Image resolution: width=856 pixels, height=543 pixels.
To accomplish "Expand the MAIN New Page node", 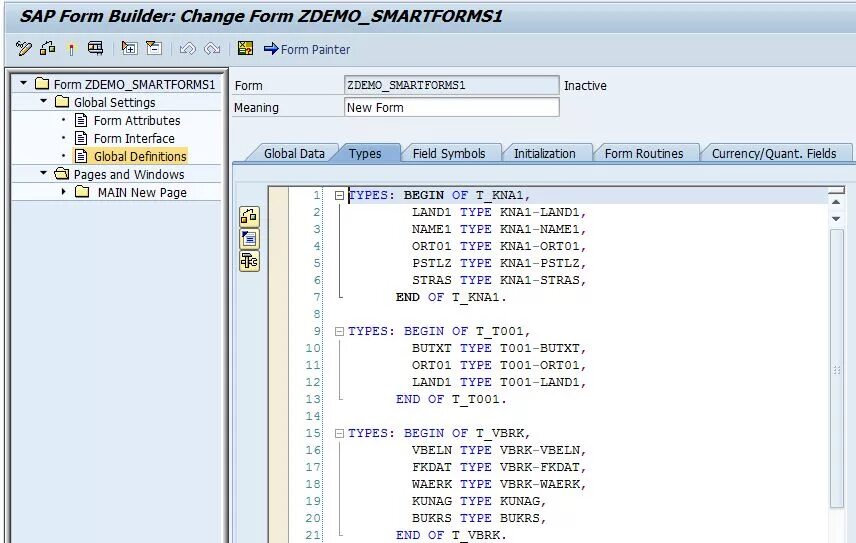I will click(x=64, y=192).
